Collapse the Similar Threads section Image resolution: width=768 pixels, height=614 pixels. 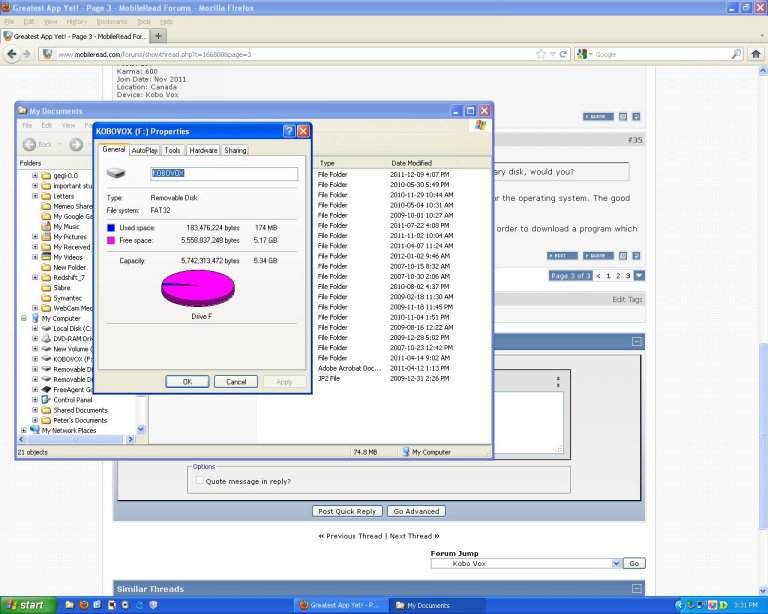tap(637, 589)
